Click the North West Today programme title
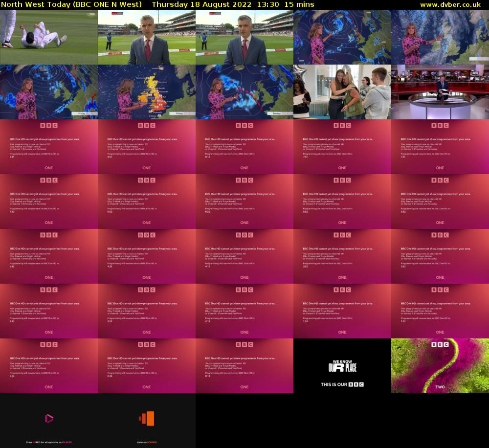This screenshot has width=489, height=448. point(71,5)
